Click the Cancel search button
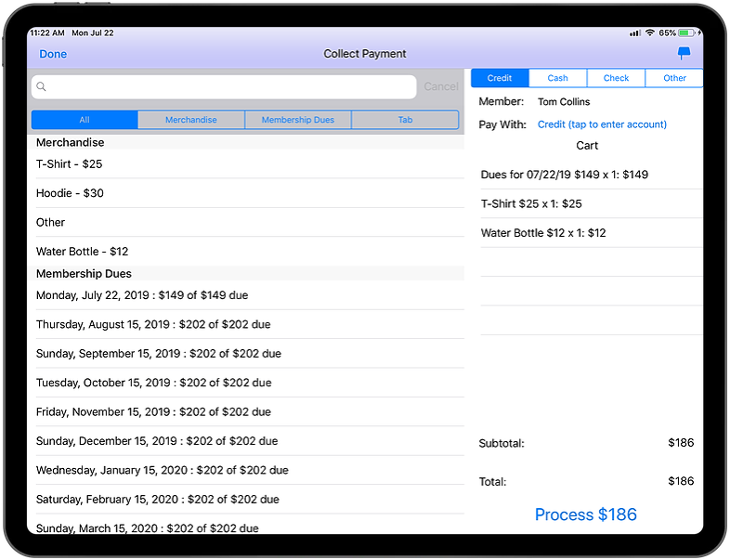Screen dimensions: 730x560 441,87
